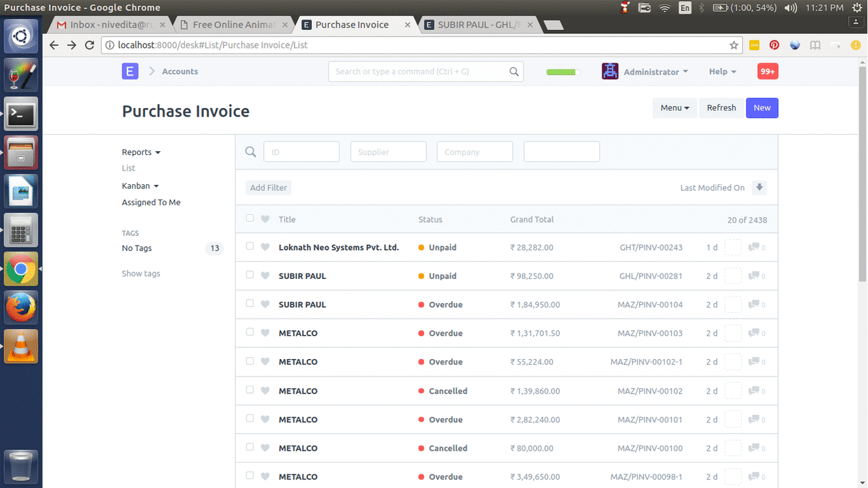Click the ERPNext home logo icon
Viewport: 868px width, 488px height.
click(x=130, y=72)
